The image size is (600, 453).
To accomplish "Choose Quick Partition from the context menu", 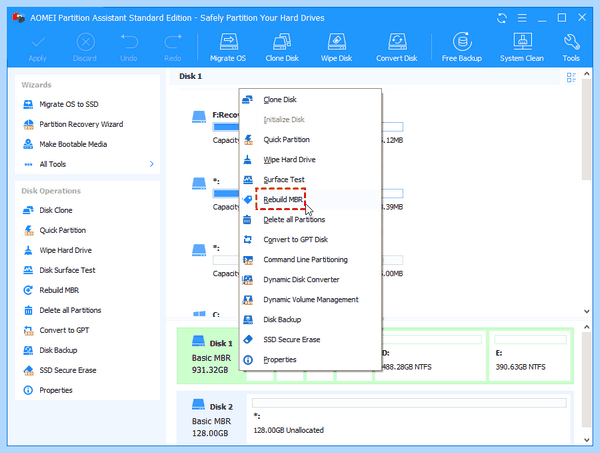I will (x=310, y=139).
